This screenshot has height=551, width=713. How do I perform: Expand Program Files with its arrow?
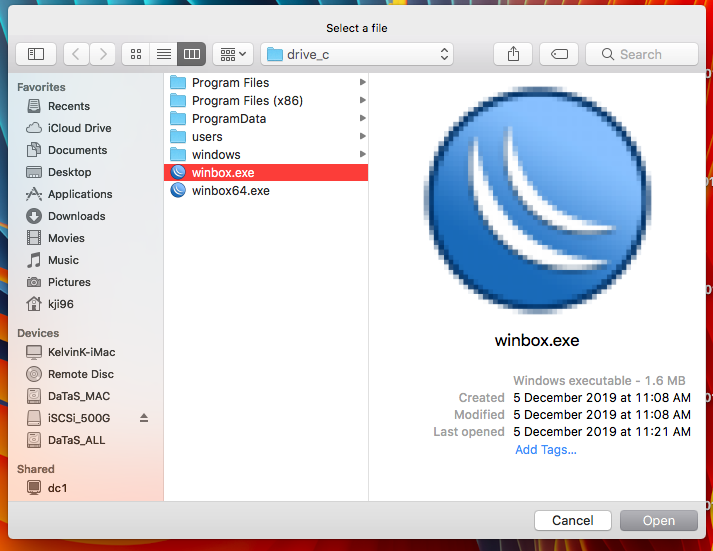coord(362,82)
